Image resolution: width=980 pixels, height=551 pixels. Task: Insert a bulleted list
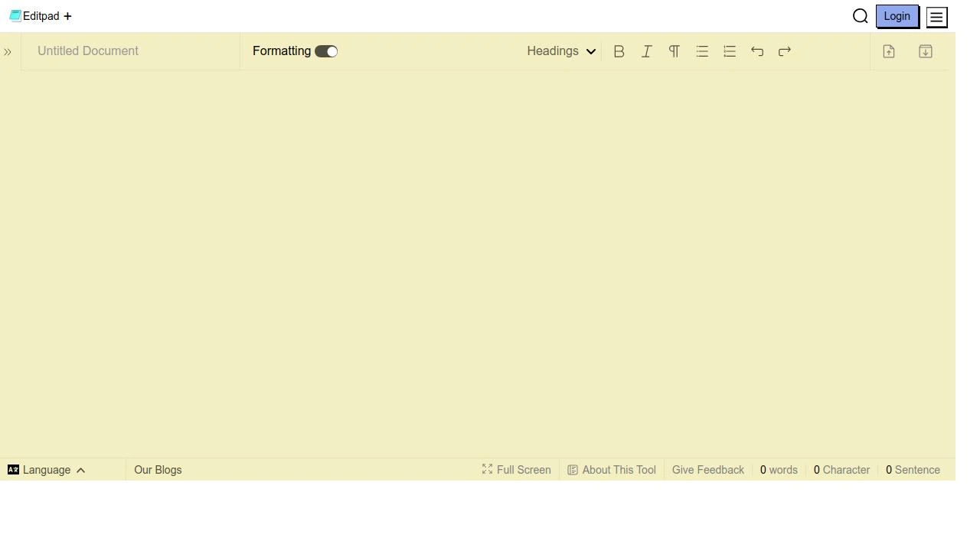[702, 51]
